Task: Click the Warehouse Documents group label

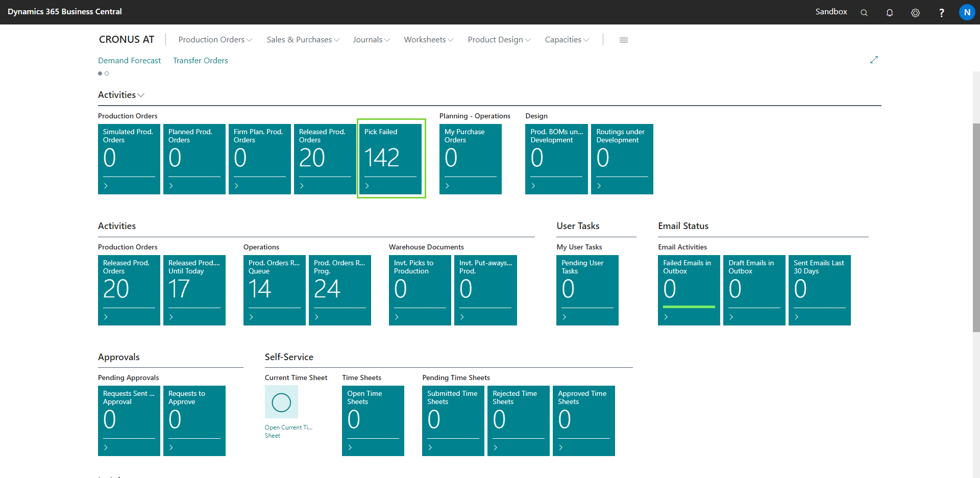Action: click(426, 247)
